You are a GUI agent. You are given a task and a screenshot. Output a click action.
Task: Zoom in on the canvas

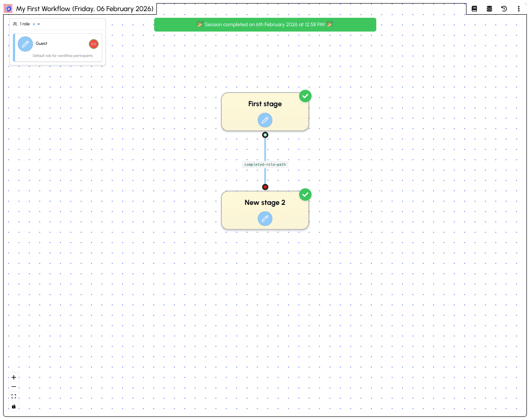click(x=14, y=377)
